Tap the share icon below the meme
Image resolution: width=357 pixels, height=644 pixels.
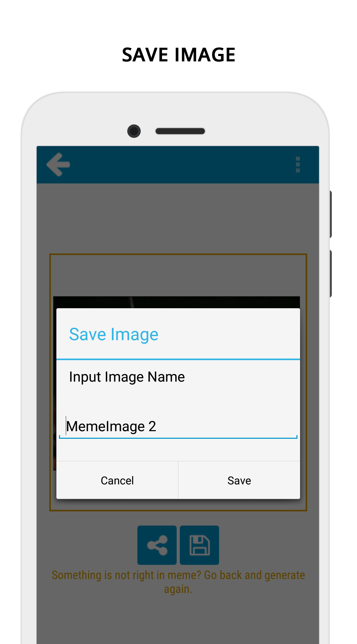(x=157, y=545)
